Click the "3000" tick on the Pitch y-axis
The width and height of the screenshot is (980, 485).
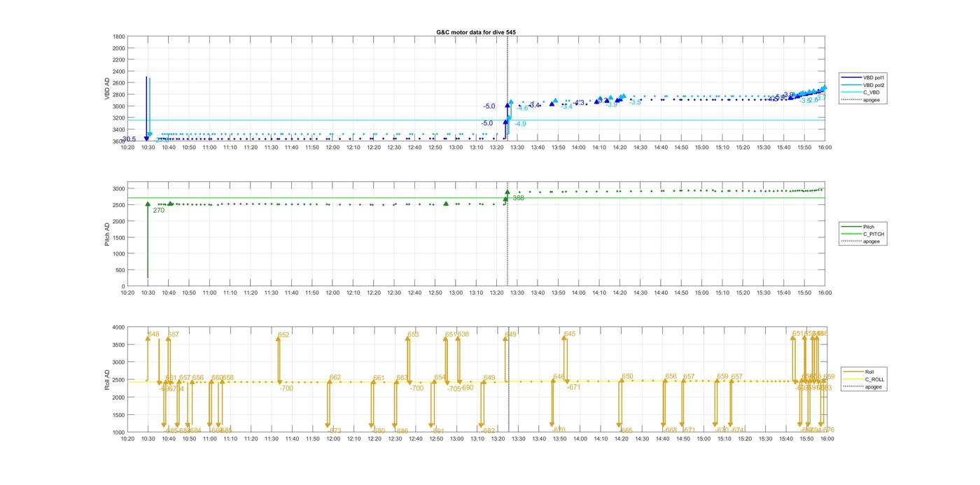pos(118,189)
